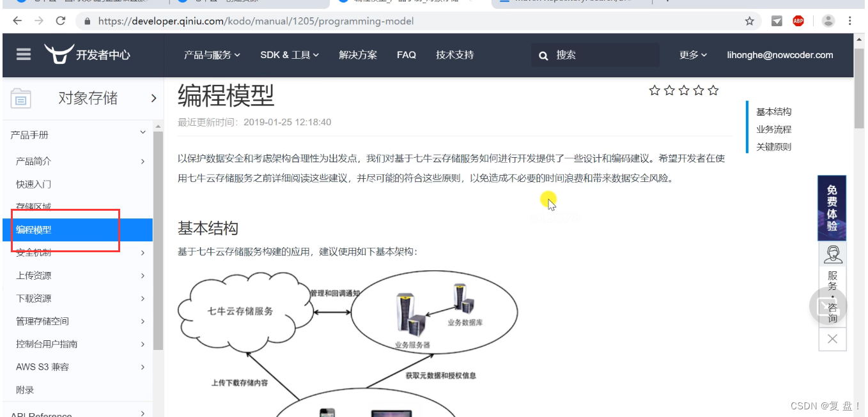Jump to 关键原则 in page outline
The width and height of the screenshot is (868, 417).
click(774, 146)
